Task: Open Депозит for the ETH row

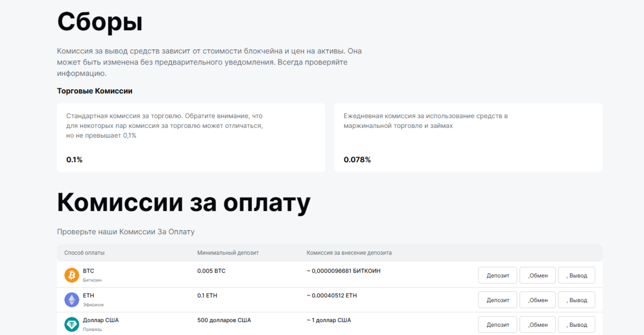Action: click(x=497, y=300)
